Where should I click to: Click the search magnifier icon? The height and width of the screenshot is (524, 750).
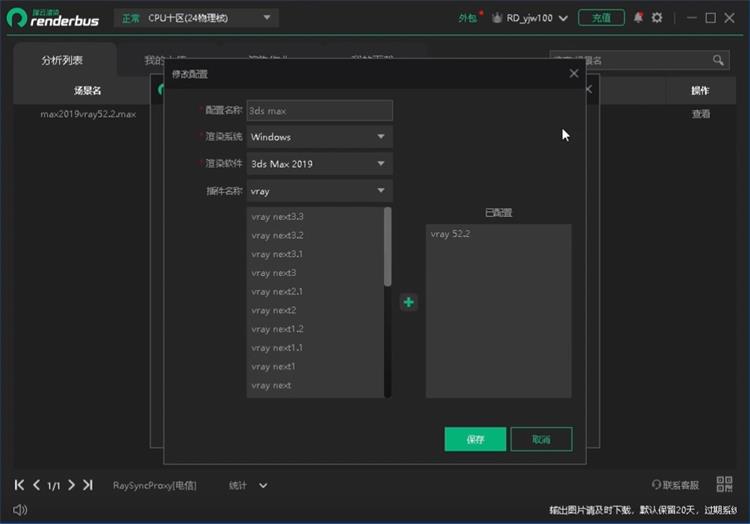click(x=718, y=60)
